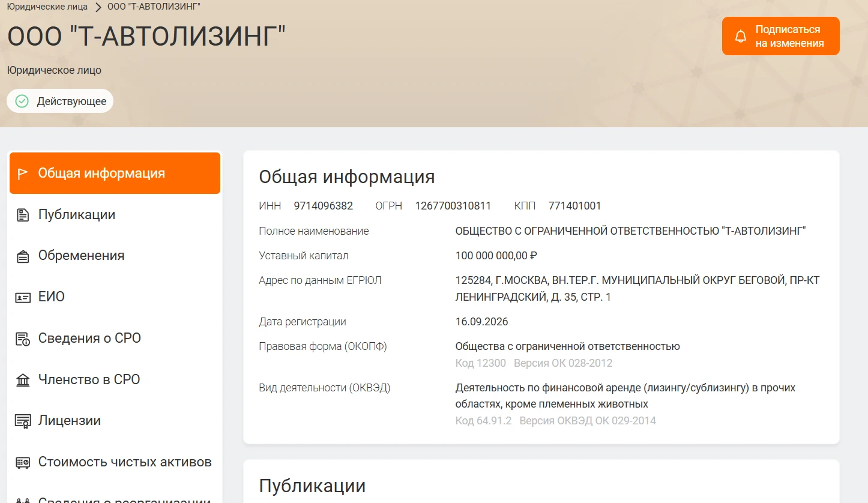This screenshot has height=503, width=868.
Task: Click the briefcase icon beside Обременения
Action: [x=22, y=256]
